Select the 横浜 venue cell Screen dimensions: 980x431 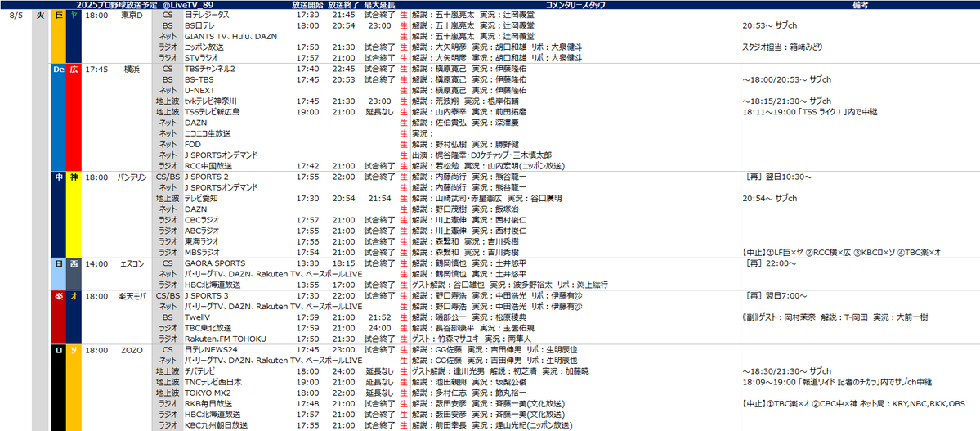132,69
